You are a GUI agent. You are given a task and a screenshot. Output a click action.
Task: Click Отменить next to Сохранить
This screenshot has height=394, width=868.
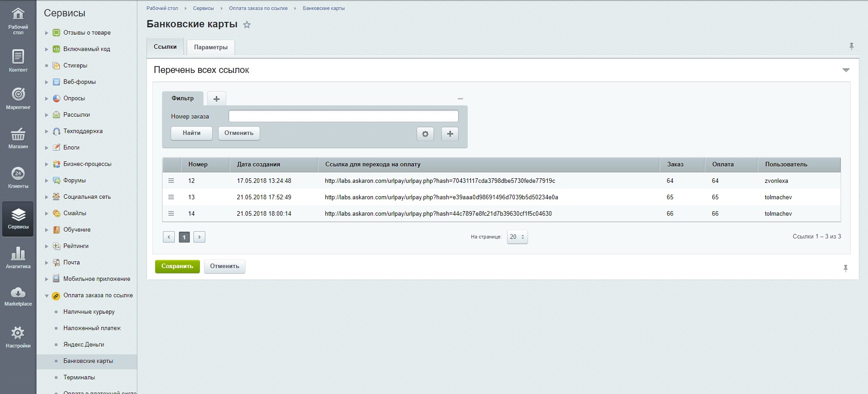(225, 266)
